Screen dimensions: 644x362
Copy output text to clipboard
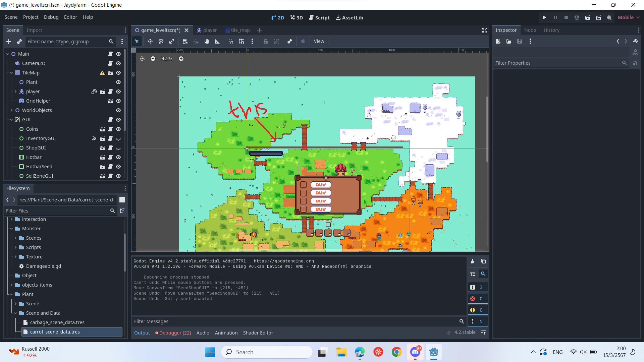(x=483, y=261)
